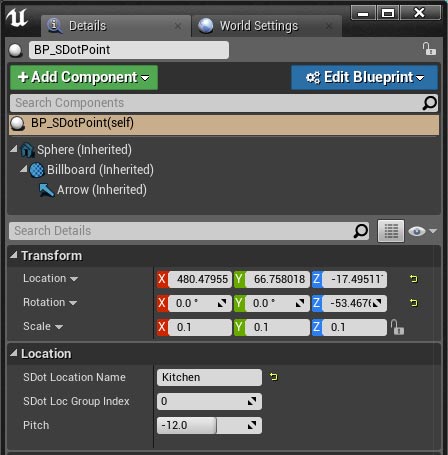Screen dimensions: 448x455
Task: Click the Search Details magnifier icon
Action: tap(360, 231)
